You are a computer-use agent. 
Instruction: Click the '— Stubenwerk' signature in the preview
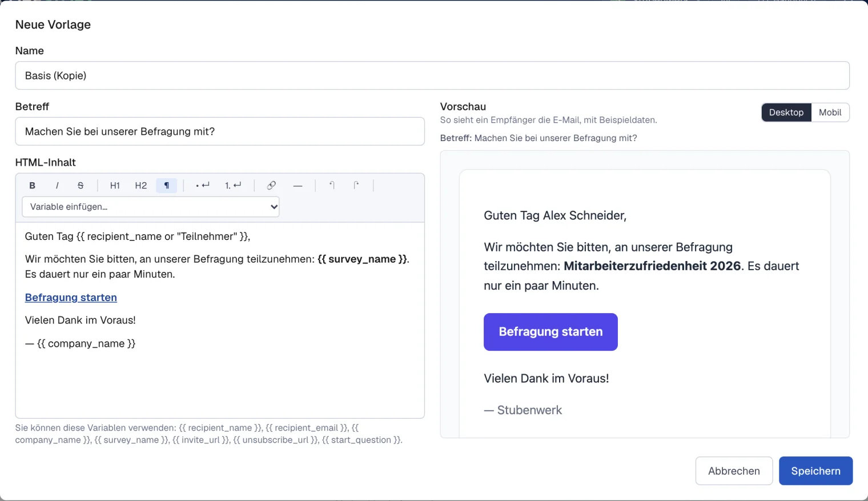click(523, 410)
